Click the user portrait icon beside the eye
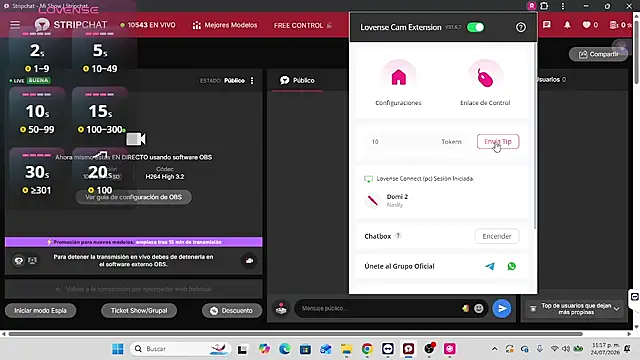This screenshot has width=640, height=360. [x=33, y=260]
